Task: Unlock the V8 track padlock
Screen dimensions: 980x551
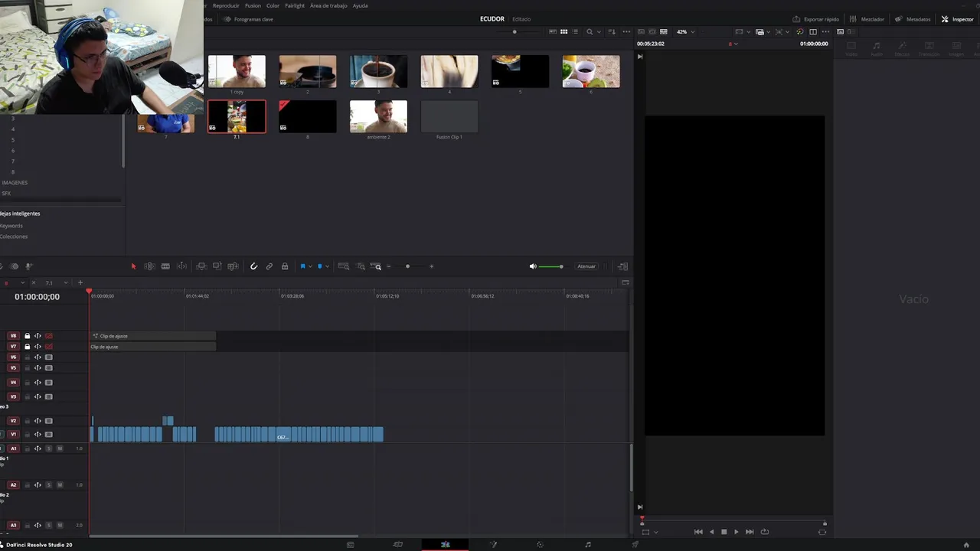Action: tap(27, 336)
